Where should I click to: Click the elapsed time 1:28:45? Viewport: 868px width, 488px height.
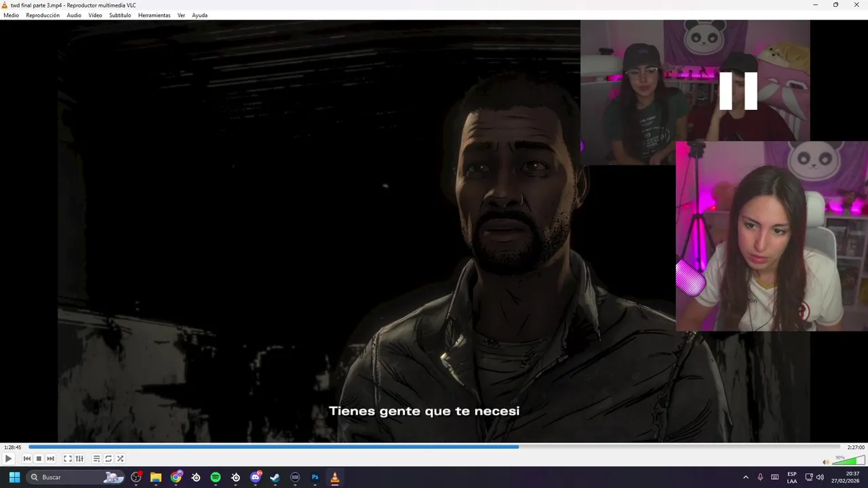(x=12, y=447)
